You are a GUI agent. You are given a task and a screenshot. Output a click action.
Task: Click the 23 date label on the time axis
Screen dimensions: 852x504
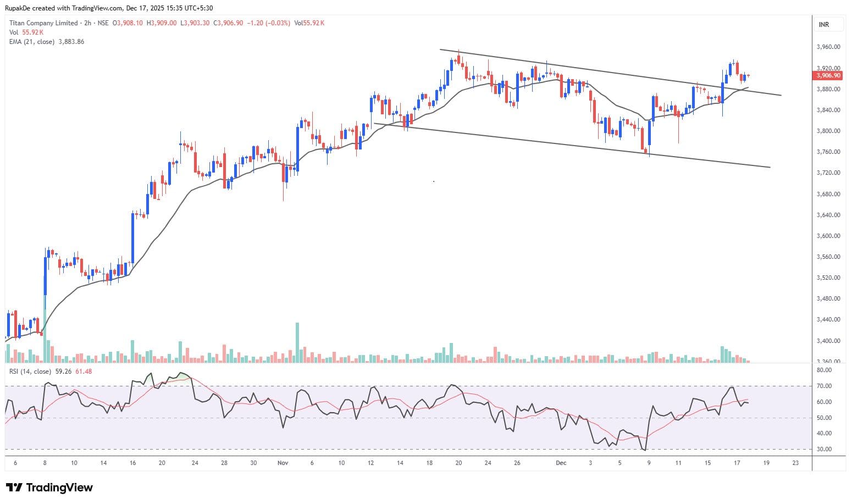(795, 463)
